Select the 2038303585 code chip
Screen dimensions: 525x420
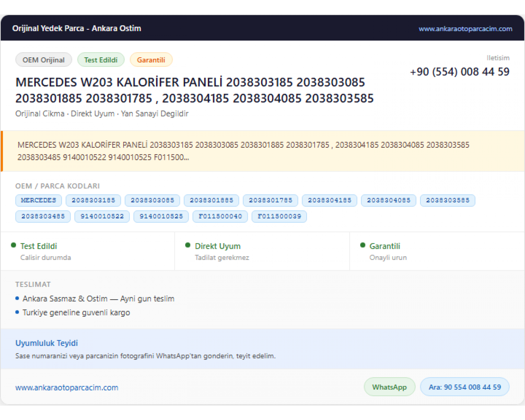pos(448,200)
